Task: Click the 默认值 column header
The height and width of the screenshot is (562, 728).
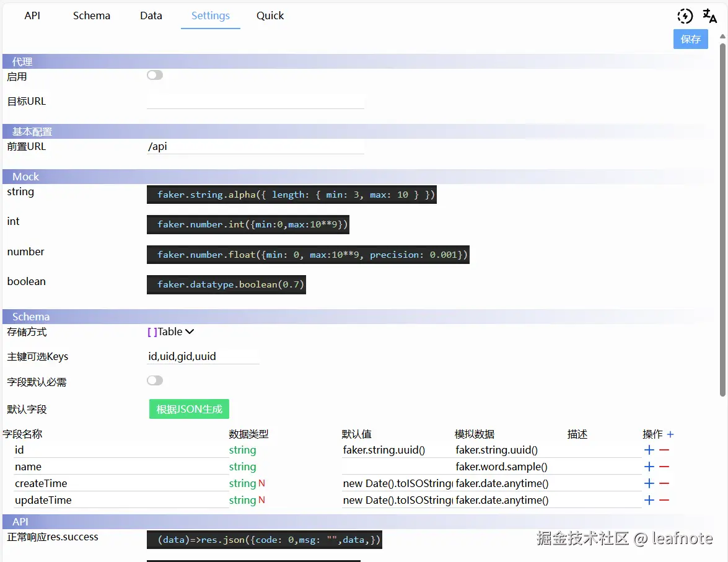Action: point(357,434)
